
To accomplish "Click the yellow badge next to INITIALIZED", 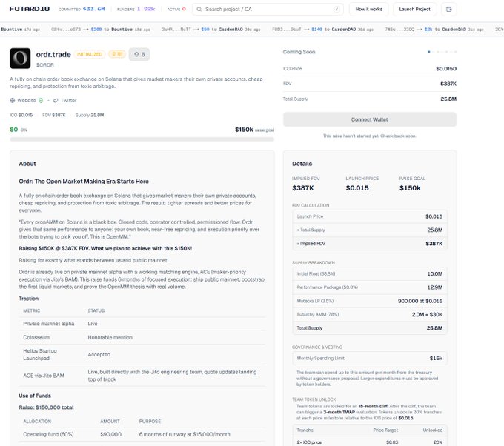I will (117, 54).
